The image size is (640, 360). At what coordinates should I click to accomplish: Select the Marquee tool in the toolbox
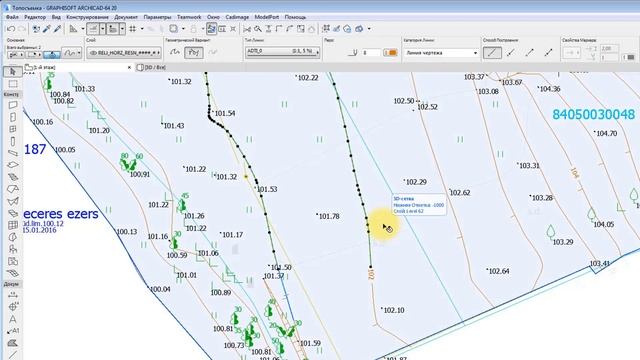[13, 84]
